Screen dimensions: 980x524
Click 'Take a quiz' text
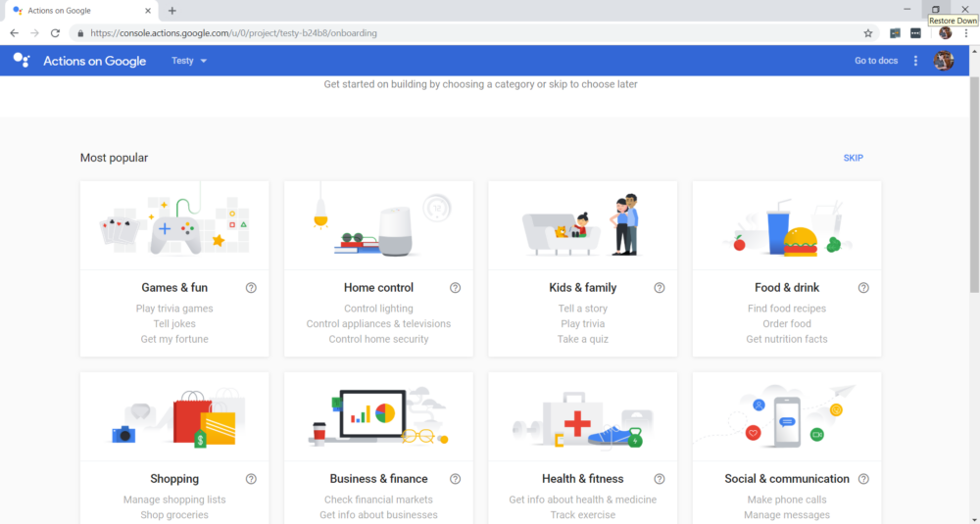[x=582, y=339]
